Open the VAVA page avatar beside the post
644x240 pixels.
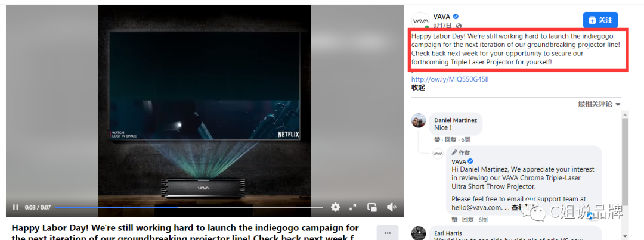(x=420, y=20)
